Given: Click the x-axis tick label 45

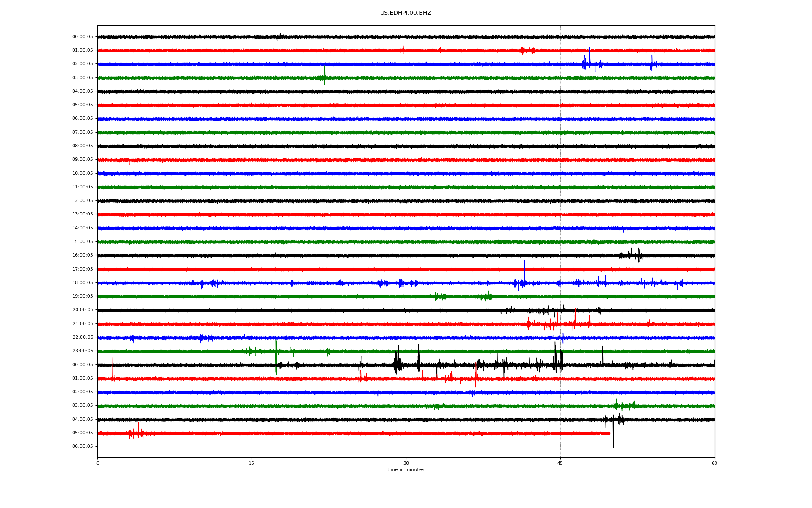Looking at the screenshot, I should [x=560, y=463].
